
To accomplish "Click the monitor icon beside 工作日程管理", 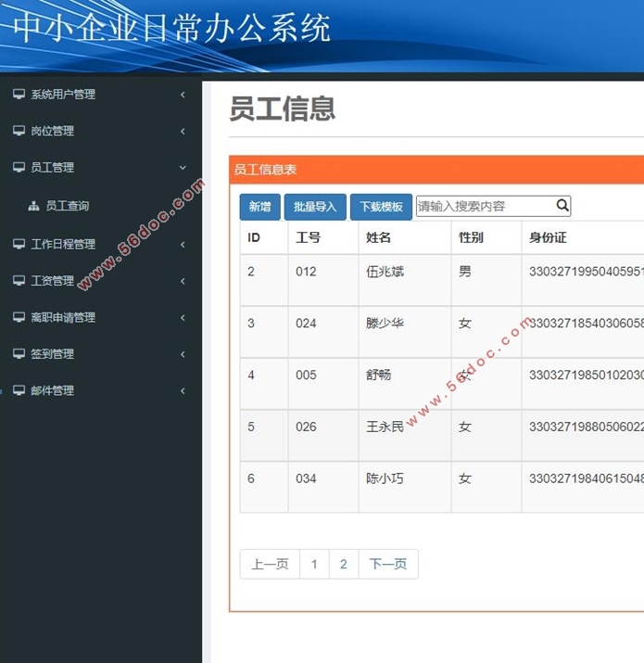I will click(x=19, y=245).
